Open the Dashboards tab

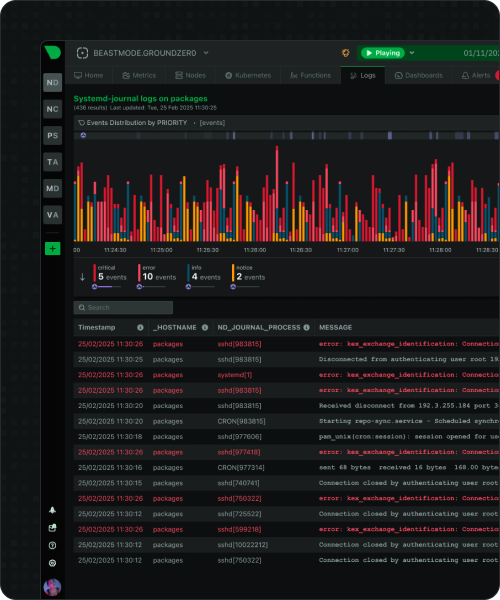418,75
